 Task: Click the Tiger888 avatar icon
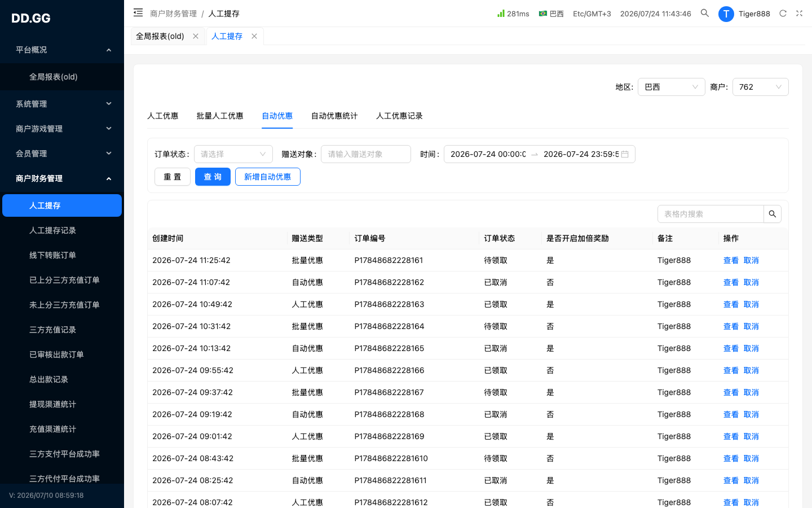click(x=726, y=14)
